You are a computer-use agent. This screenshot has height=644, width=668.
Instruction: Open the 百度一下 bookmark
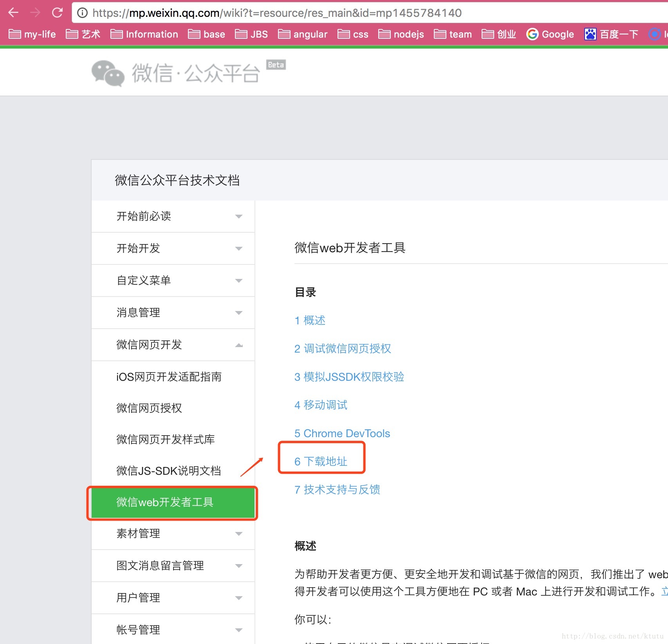pyautogui.click(x=611, y=34)
